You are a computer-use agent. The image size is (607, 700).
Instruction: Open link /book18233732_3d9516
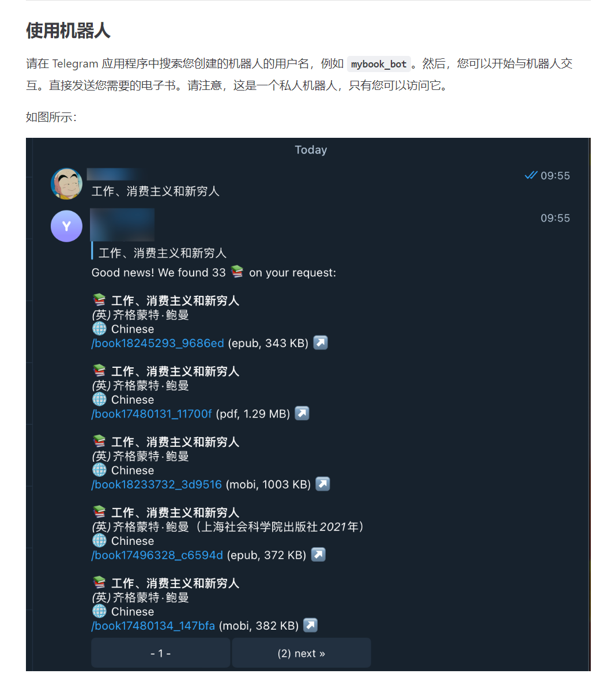[x=157, y=484]
